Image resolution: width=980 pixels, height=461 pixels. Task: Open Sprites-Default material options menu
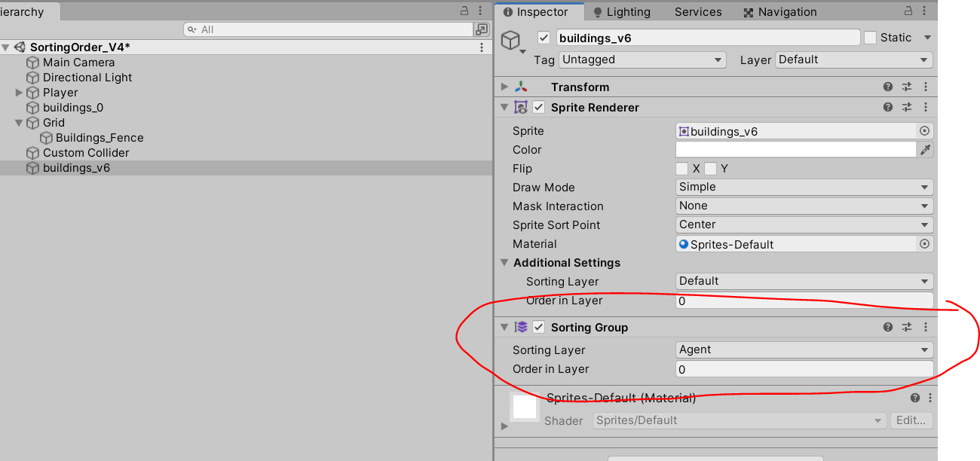click(930, 398)
